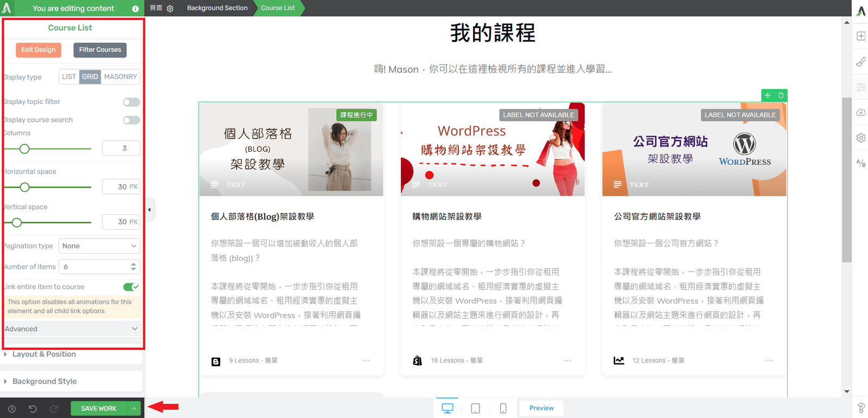The height and width of the screenshot is (418, 868).
Task: Select GRID display type
Action: point(90,77)
